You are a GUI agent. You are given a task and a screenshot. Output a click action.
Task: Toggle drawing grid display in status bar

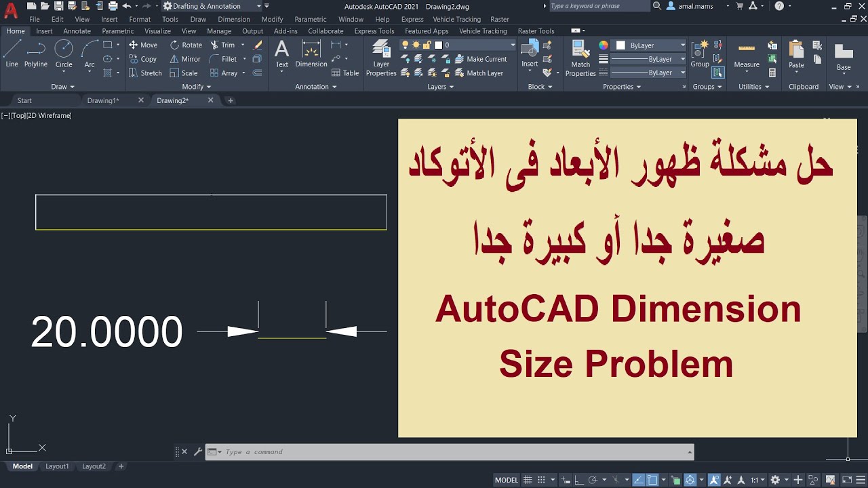pos(528,480)
